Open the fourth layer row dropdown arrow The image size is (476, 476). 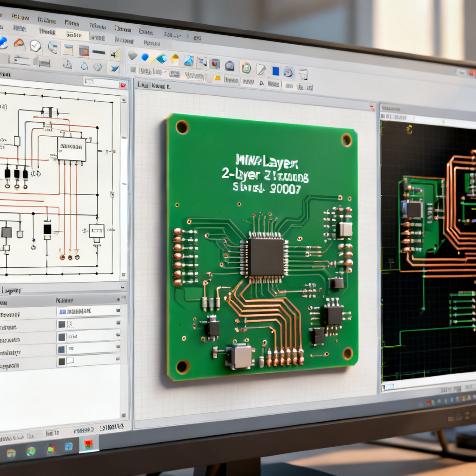118,347
